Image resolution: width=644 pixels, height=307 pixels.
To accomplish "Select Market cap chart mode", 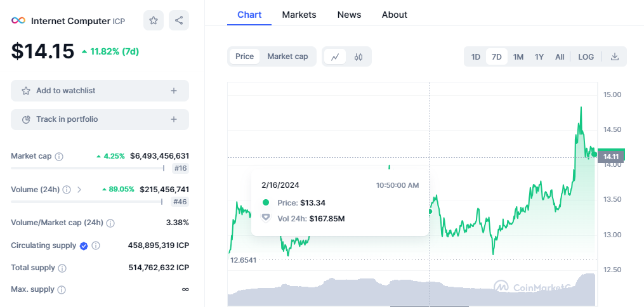I will point(287,56).
